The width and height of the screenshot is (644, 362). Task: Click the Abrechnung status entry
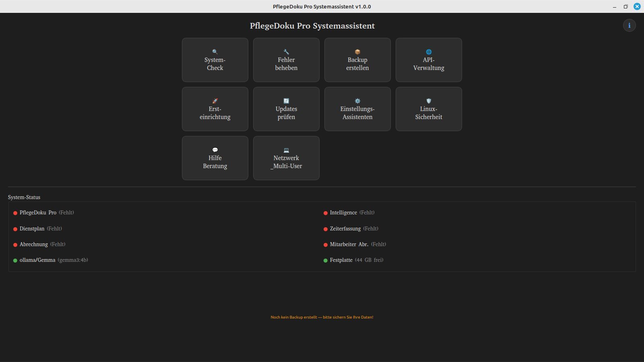(x=39, y=244)
